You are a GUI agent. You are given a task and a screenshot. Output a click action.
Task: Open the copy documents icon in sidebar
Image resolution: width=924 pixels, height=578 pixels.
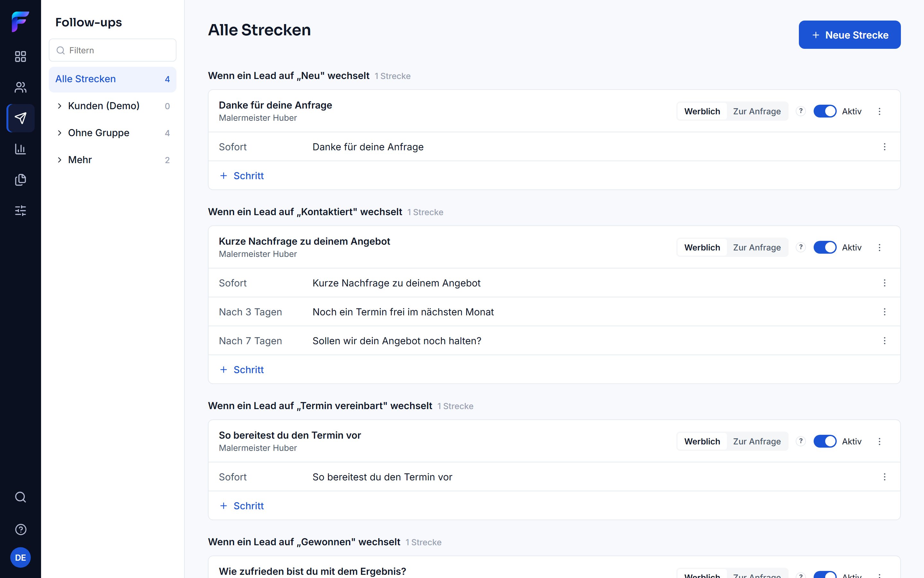20,180
